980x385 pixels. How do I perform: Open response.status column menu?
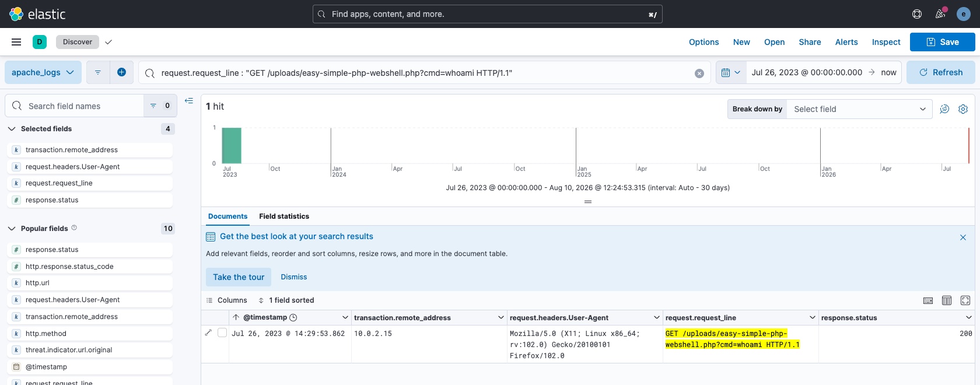(x=969, y=318)
